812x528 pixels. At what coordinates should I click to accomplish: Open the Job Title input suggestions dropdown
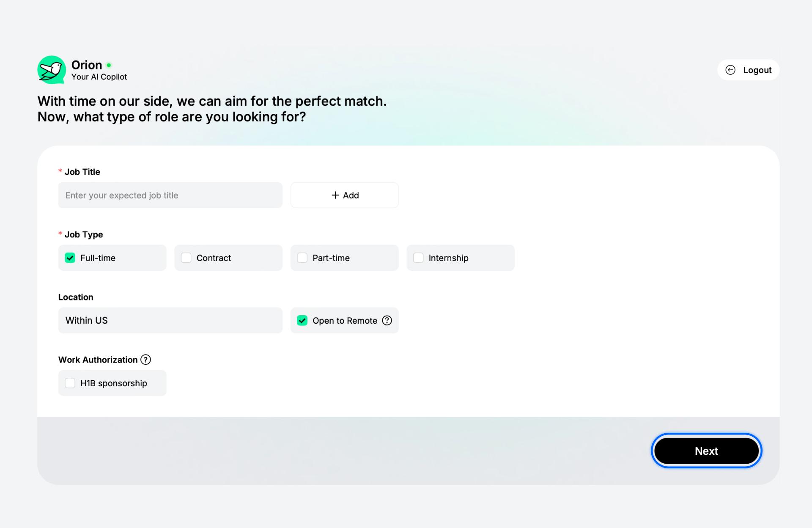coord(170,195)
